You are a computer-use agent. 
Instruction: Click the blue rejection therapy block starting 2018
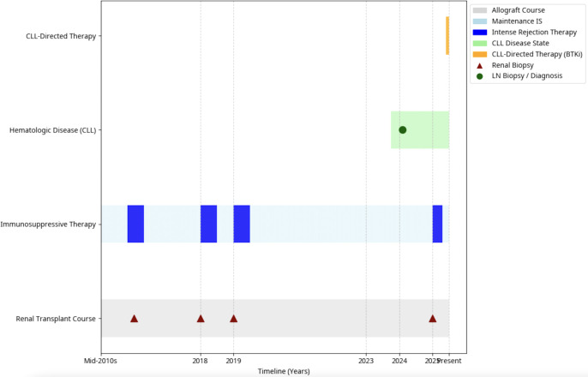click(209, 224)
